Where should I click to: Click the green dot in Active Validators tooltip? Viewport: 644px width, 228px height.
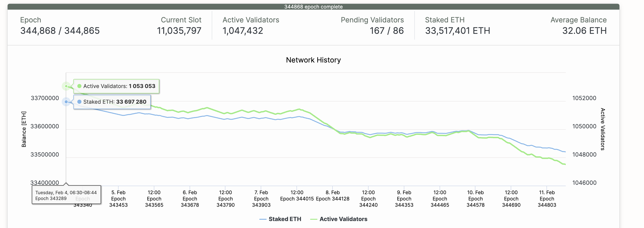80,86
